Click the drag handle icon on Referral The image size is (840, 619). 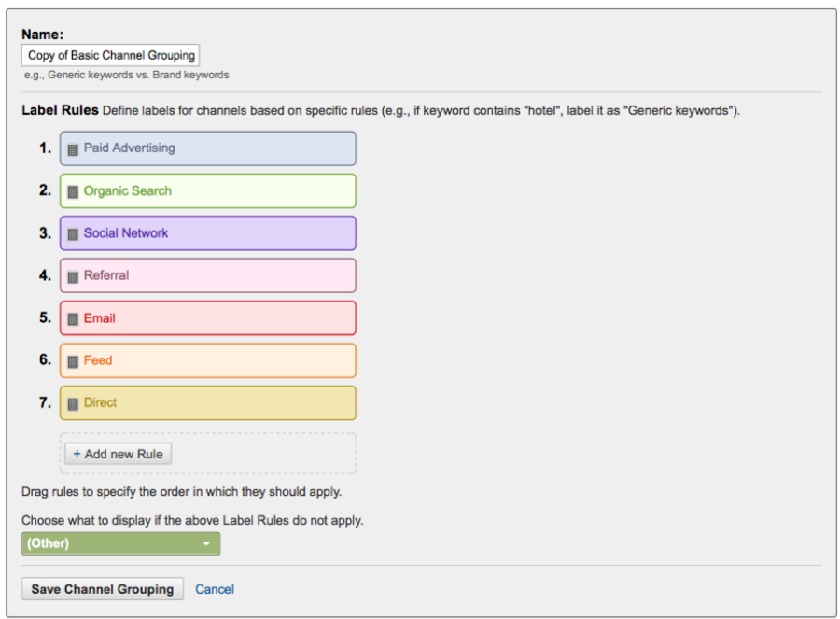(73, 276)
